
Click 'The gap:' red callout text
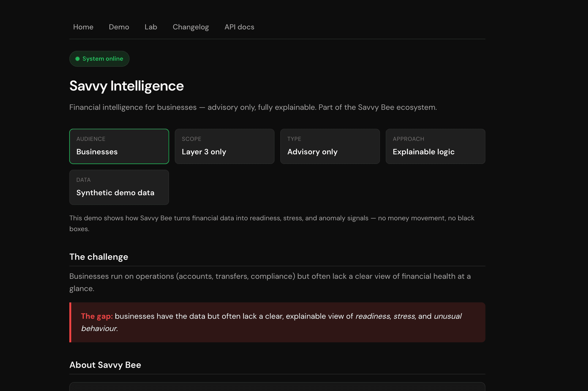[97, 316]
